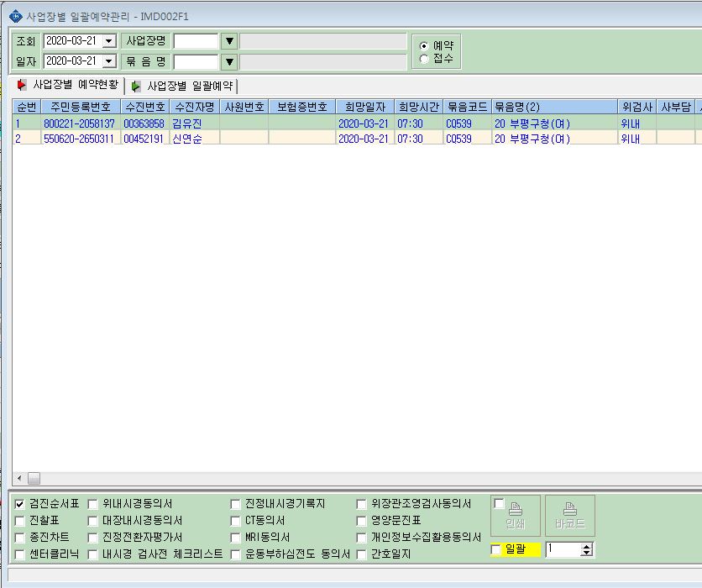
Task: Enable the 위내시경동의서 checkbox
Action: click(92, 504)
